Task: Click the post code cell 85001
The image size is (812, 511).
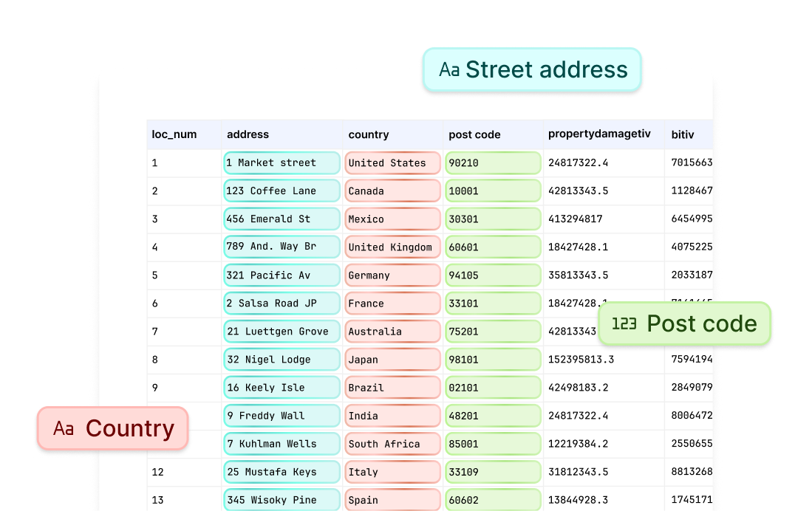Action: click(493, 444)
